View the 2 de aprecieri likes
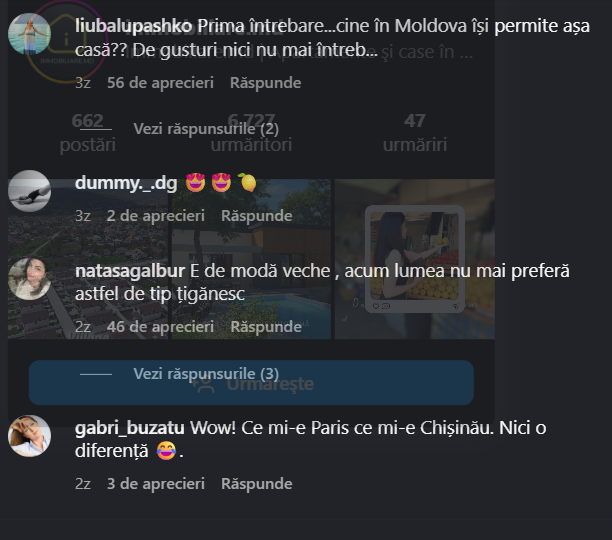612x540 pixels. pyautogui.click(x=156, y=216)
